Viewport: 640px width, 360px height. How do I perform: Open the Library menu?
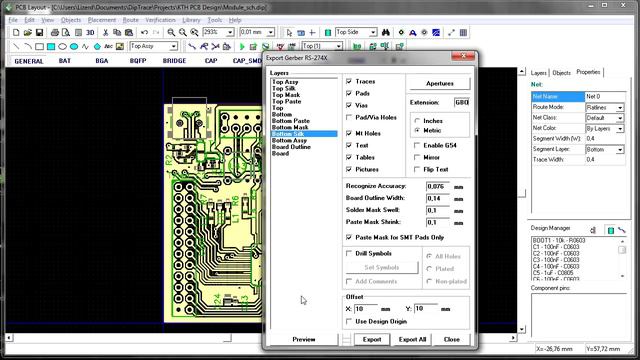click(x=191, y=20)
